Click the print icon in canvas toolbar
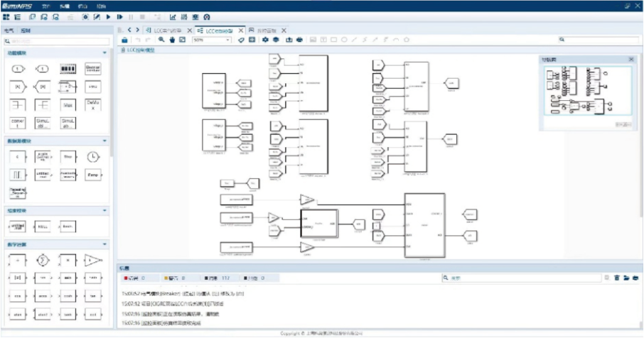Screen dimensions: 644x338 point(299,40)
